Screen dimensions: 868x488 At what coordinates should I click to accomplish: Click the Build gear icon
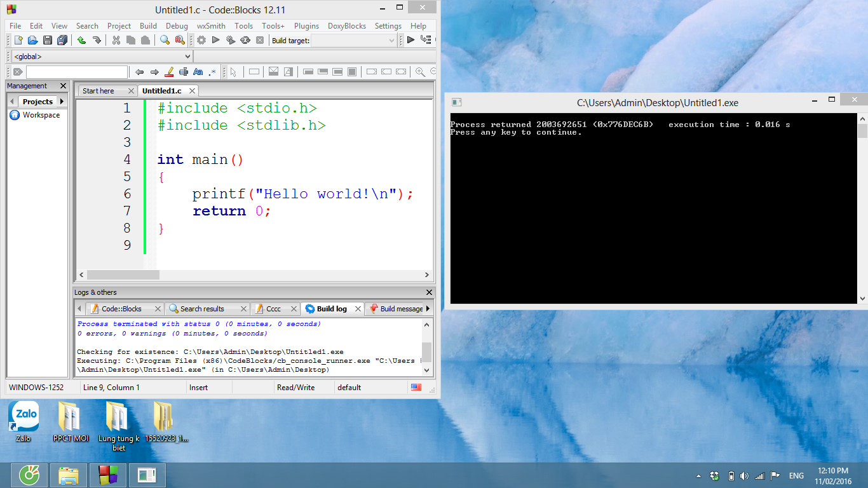[201, 40]
